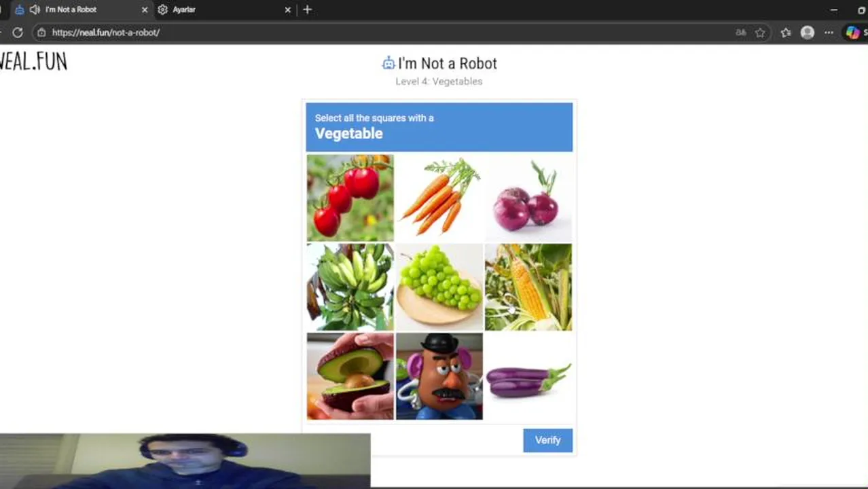This screenshot has height=489, width=868.
Task: Select the Mr. Potato Head square
Action: [439, 376]
